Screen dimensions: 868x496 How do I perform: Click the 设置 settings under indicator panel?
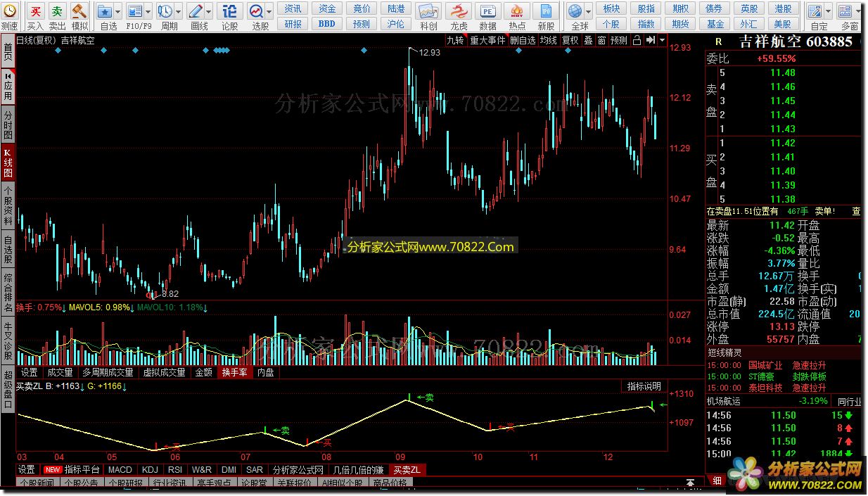tap(27, 470)
